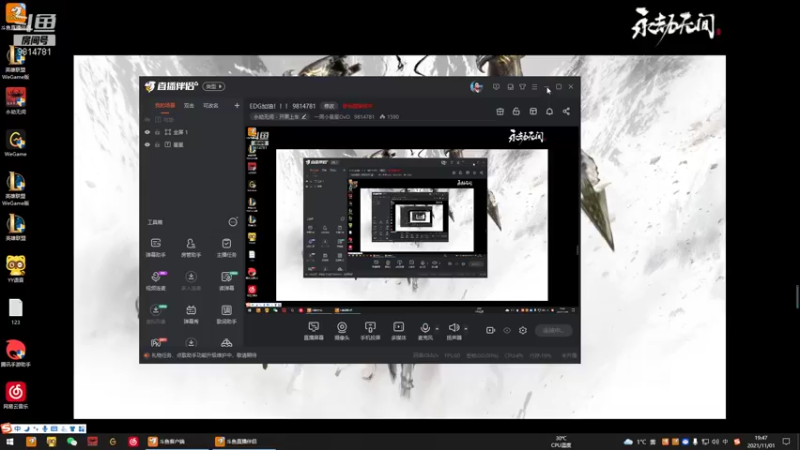Viewport: 800px width, 450px height.
Task: Add a new scene with the plus button
Action: 237,106
